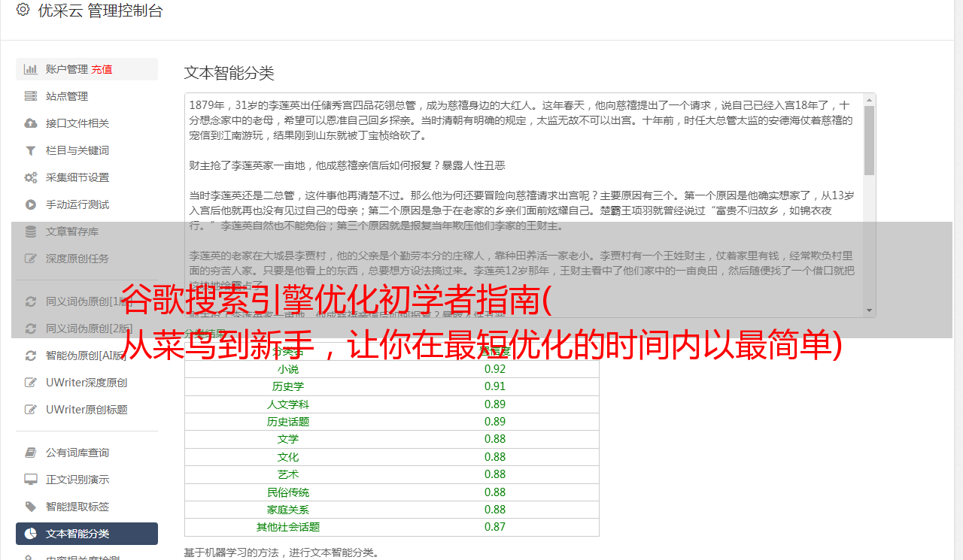Click the refresh icon for 智能伪原创[AI版]
Viewport: 963px width, 560px height.
tap(31, 356)
